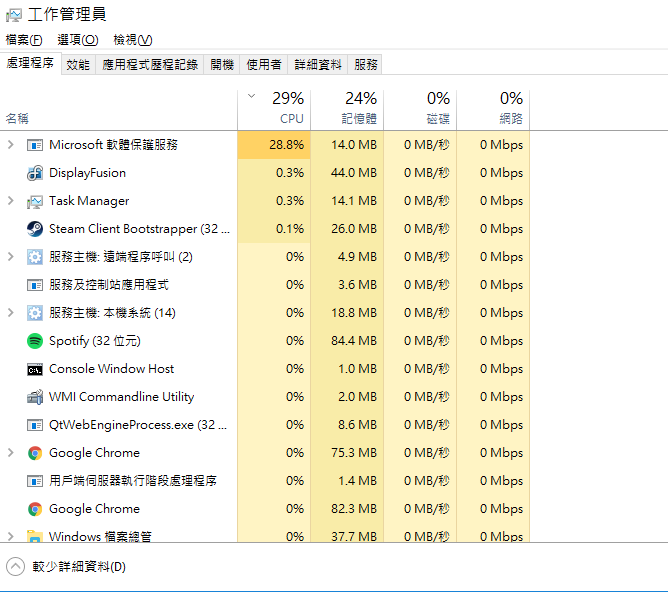This screenshot has width=668, height=592.
Task: Select the WMI Commandline Utility name
Action: pos(121,397)
